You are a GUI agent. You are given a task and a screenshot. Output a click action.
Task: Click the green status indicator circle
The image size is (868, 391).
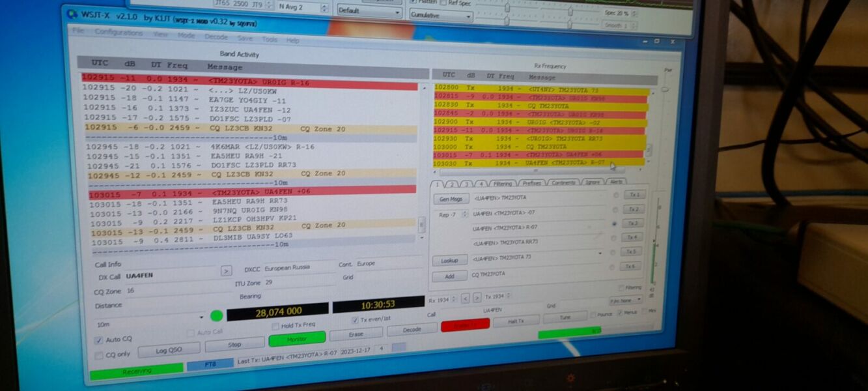click(x=216, y=316)
